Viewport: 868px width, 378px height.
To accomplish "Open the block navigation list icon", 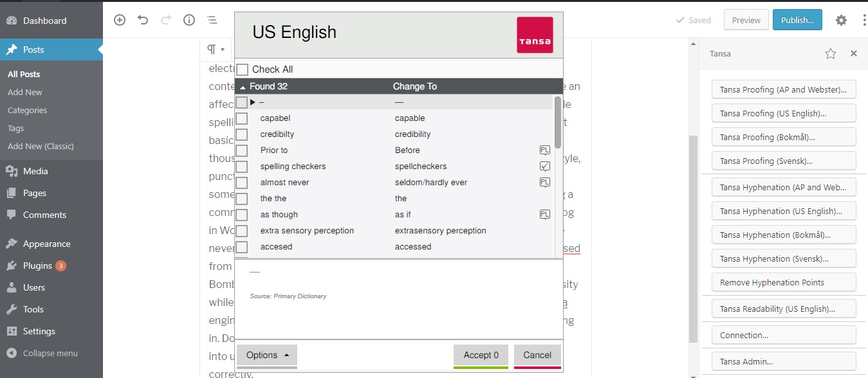I will [x=212, y=20].
